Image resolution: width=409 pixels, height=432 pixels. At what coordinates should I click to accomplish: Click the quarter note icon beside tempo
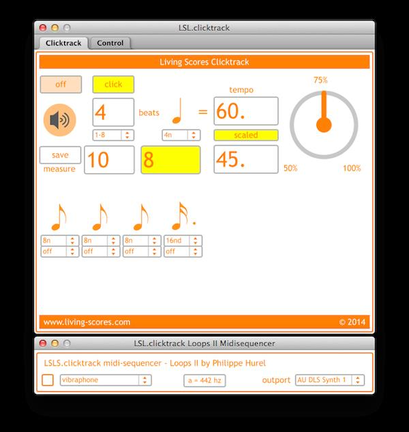click(x=178, y=111)
